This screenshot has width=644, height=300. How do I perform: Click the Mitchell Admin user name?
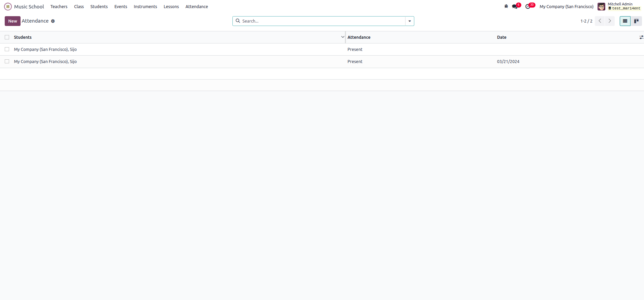click(620, 4)
